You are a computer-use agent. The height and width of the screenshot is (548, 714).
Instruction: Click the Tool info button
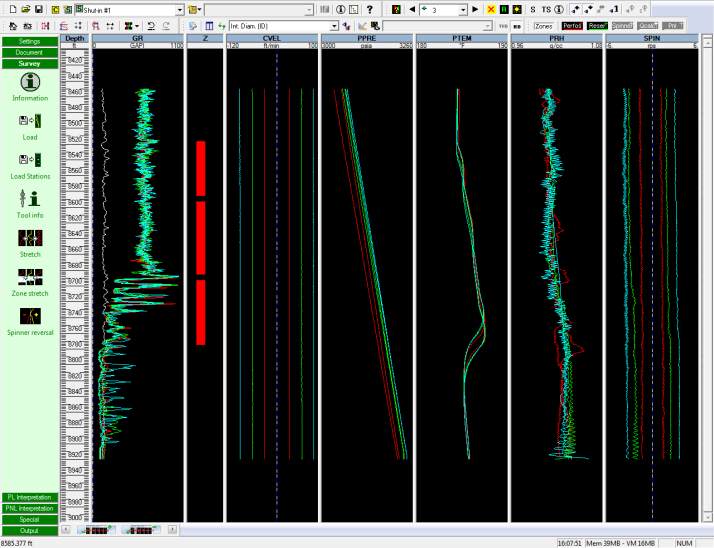(x=30, y=204)
